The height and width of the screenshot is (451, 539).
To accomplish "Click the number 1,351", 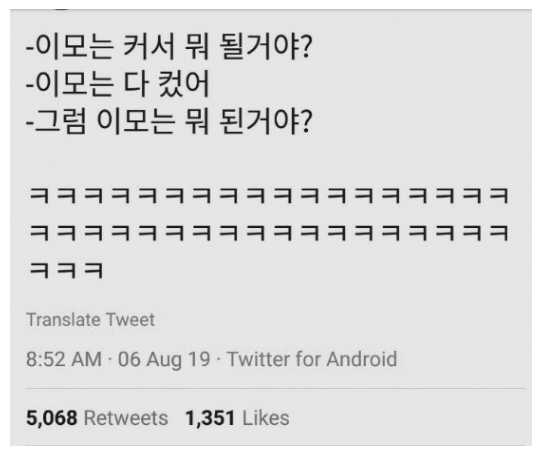I will coord(210,418).
